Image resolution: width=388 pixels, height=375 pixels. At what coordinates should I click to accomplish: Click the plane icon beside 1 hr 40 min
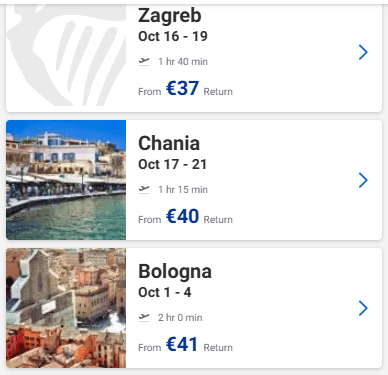pos(144,61)
